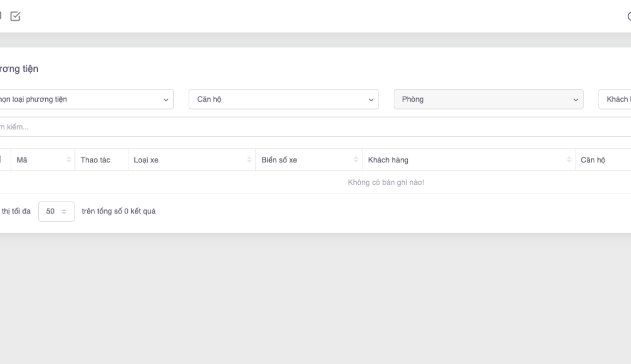
Task: Toggle the select-all checkbox in table header
Action: [x=1, y=160]
